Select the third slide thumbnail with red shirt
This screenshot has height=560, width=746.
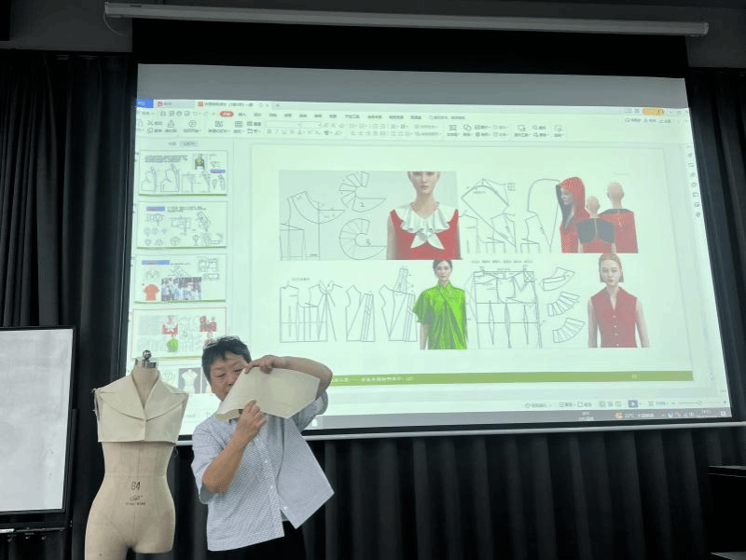(182, 279)
